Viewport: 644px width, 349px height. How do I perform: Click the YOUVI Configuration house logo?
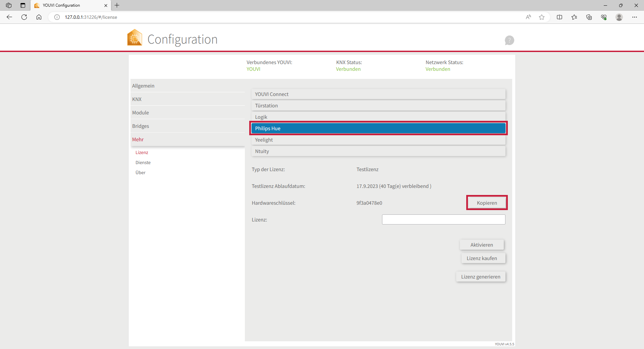point(135,37)
